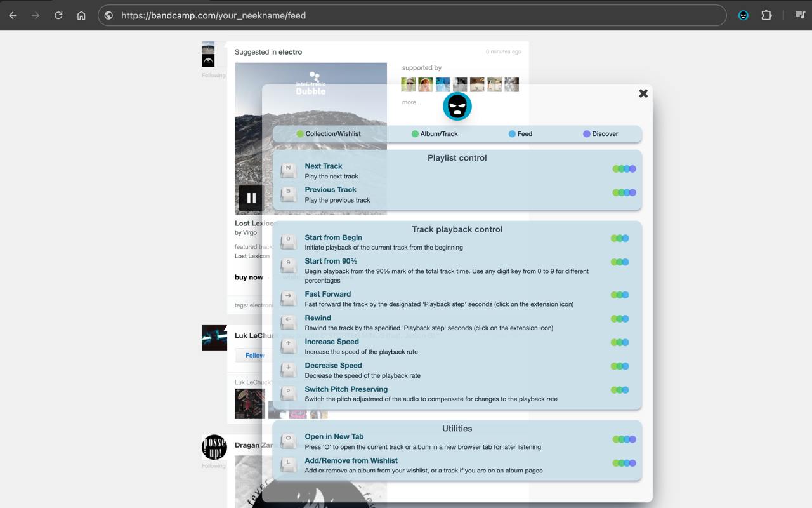Screen dimensions: 812x508
Task: Click the "B" key icon for Previous Track
Action: (x=288, y=194)
